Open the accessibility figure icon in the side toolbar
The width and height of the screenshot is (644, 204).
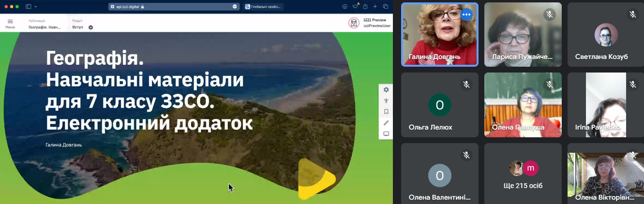[386, 101]
